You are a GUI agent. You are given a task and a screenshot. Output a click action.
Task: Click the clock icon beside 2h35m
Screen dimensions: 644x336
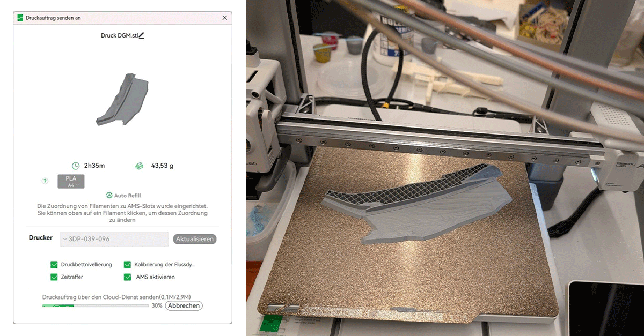76,166
